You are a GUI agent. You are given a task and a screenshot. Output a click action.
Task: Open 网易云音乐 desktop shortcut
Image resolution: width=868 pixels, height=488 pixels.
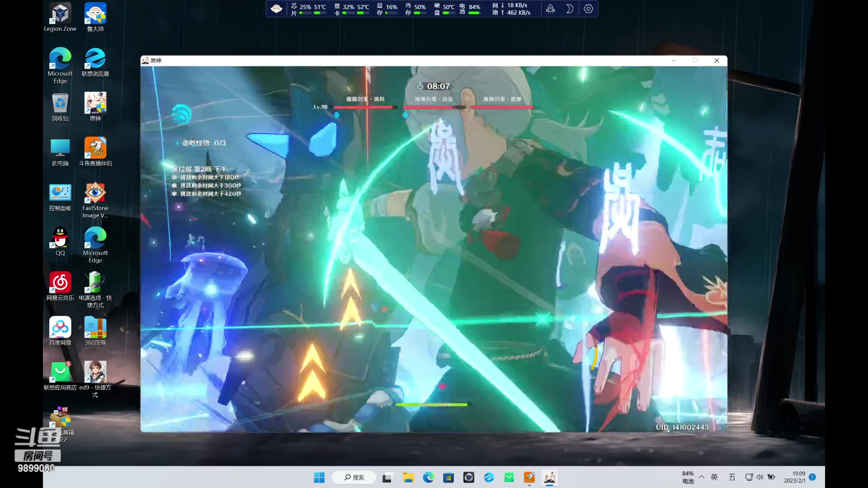click(x=60, y=286)
